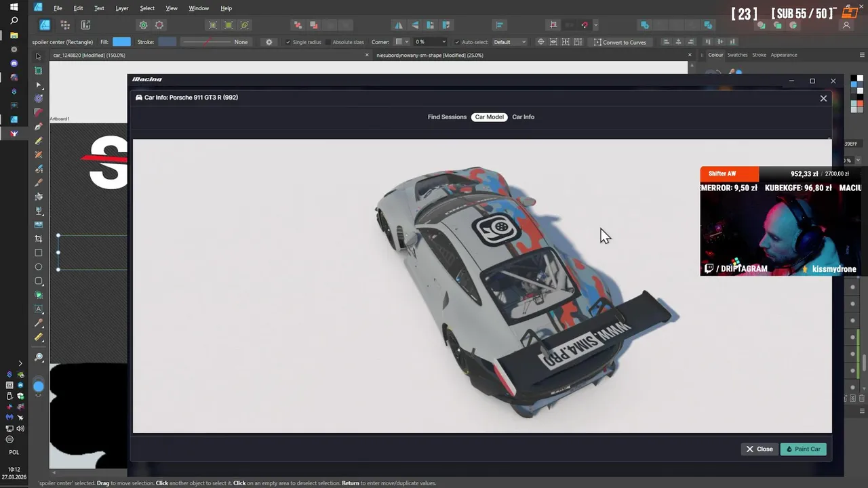Switch to the Appearance panel tab
Screen dimensions: 868x488
[784, 55]
